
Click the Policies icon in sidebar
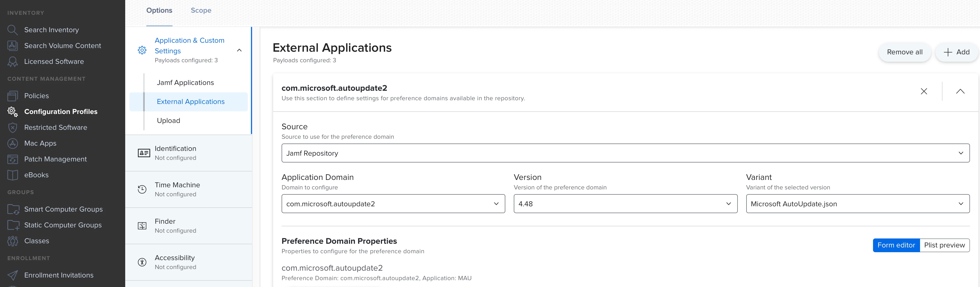pyautogui.click(x=13, y=96)
